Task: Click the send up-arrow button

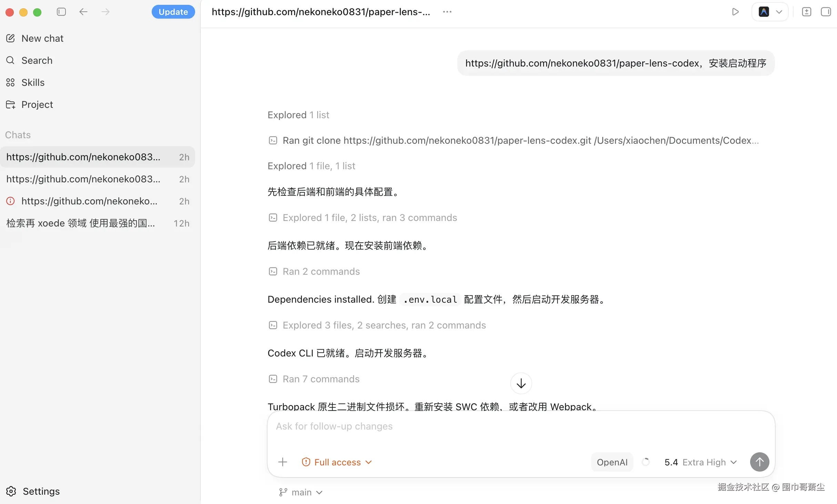Action: coord(759,462)
